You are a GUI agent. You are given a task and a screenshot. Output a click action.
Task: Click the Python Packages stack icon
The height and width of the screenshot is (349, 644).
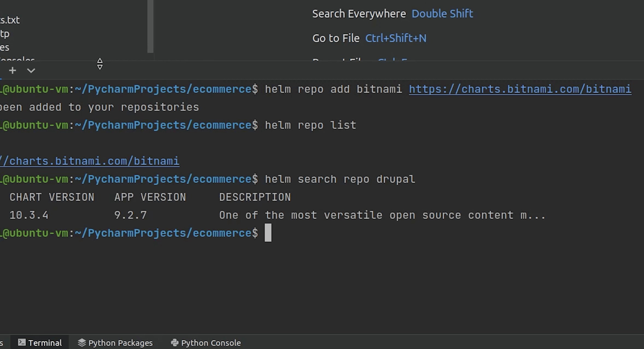click(x=82, y=342)
